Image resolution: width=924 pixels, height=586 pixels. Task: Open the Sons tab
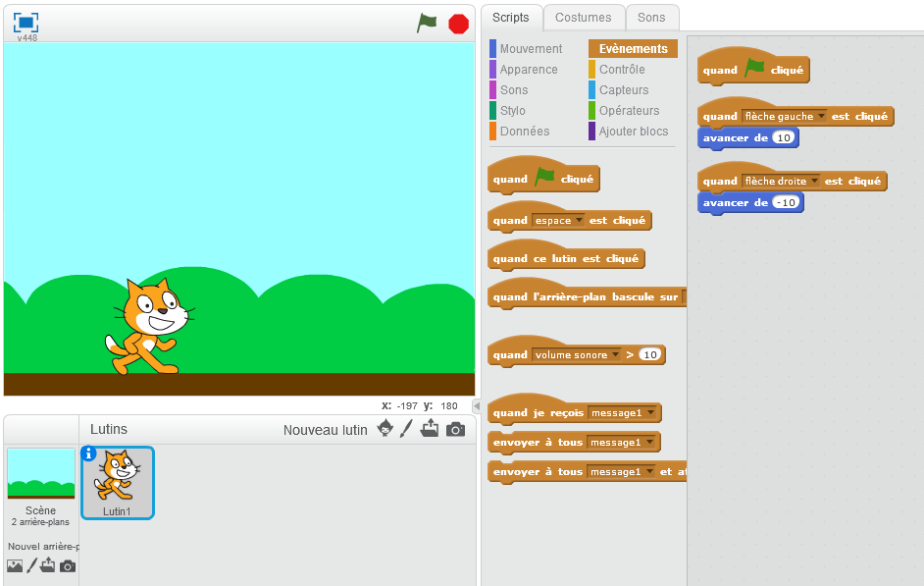pyautogui.click(x=653, y=17)
